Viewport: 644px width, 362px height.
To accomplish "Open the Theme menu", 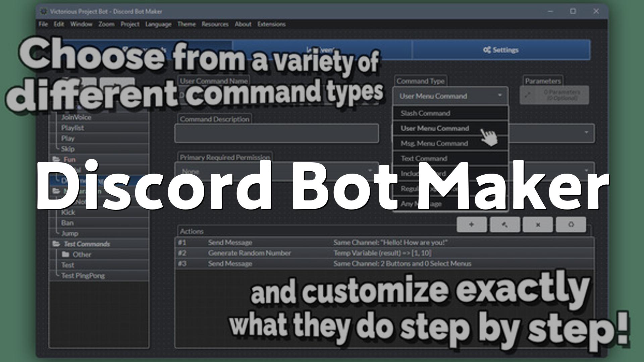I will 186,24.
